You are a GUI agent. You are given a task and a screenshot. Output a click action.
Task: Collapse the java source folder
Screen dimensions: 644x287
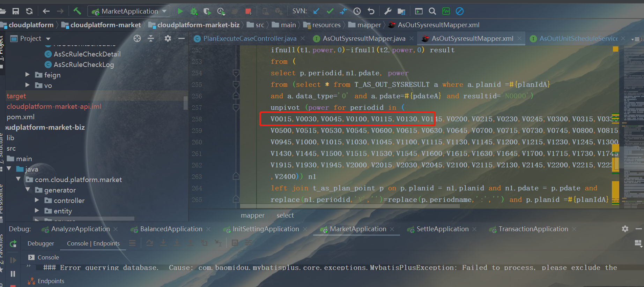pos(9,169)
